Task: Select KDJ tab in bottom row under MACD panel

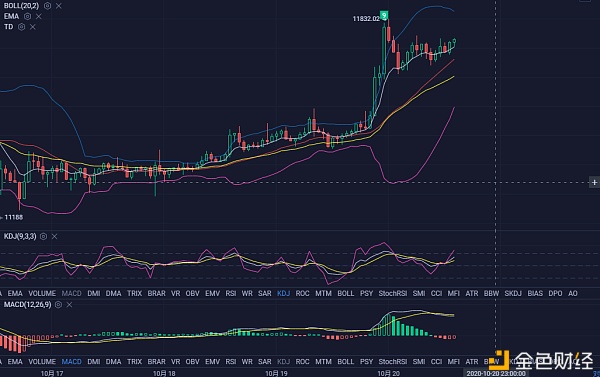Action: pos(284,362)
